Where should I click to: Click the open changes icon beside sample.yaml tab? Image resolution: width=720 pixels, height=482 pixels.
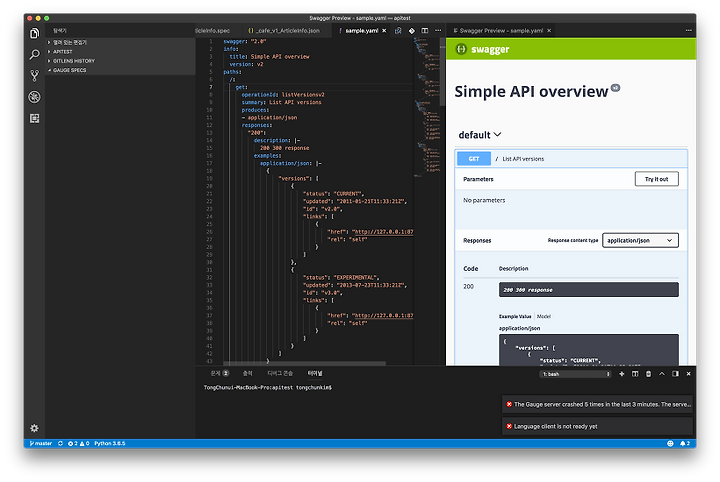pyautogui.click(x=398, y=31)
